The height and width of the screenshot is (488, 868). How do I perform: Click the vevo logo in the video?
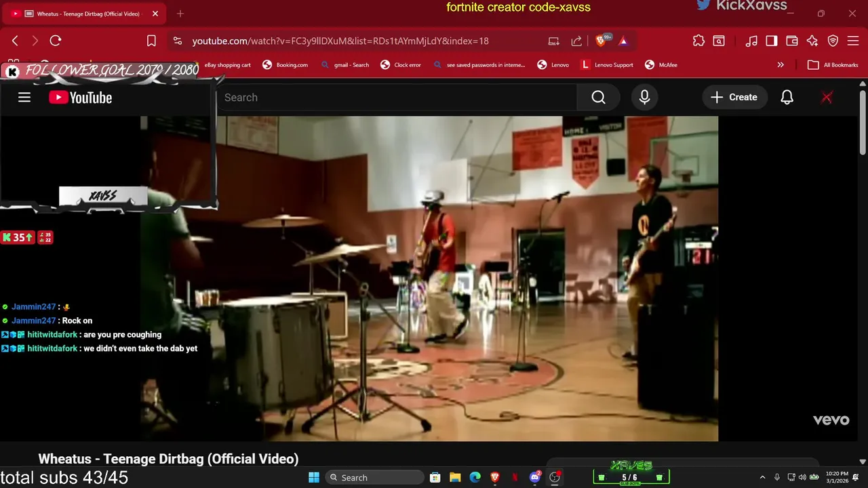tap(831, 420)
